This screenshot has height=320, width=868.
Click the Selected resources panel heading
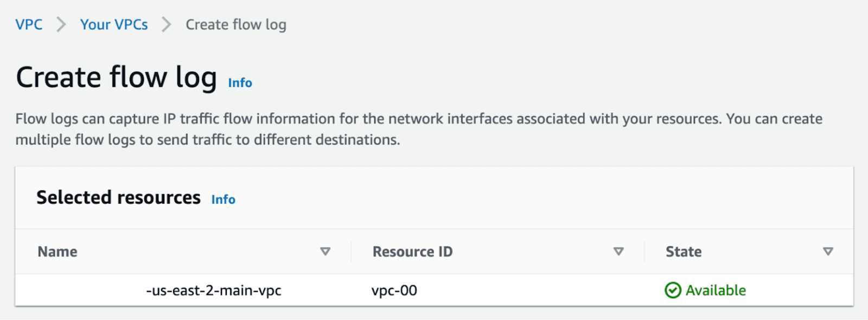[118, 197]
